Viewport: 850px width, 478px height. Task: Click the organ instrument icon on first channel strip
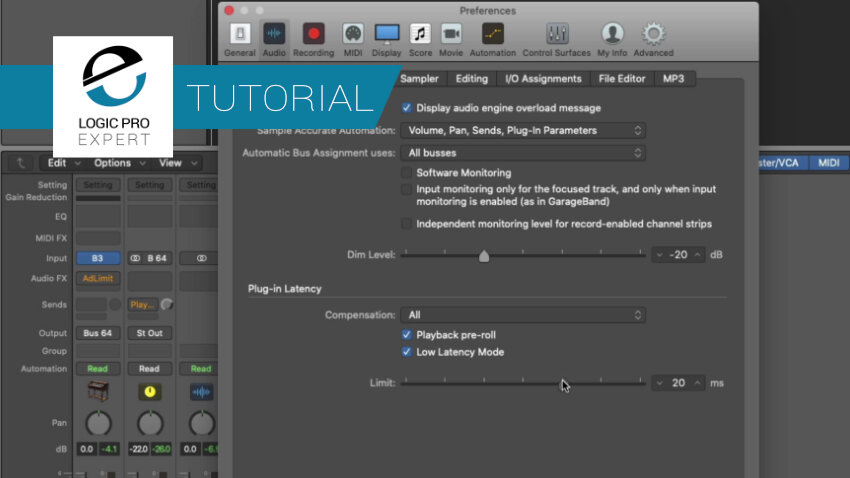98,391
